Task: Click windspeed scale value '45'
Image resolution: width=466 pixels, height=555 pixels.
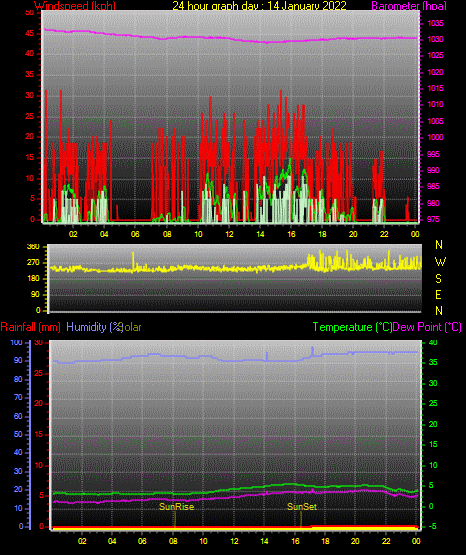Action: pos(30,34)
